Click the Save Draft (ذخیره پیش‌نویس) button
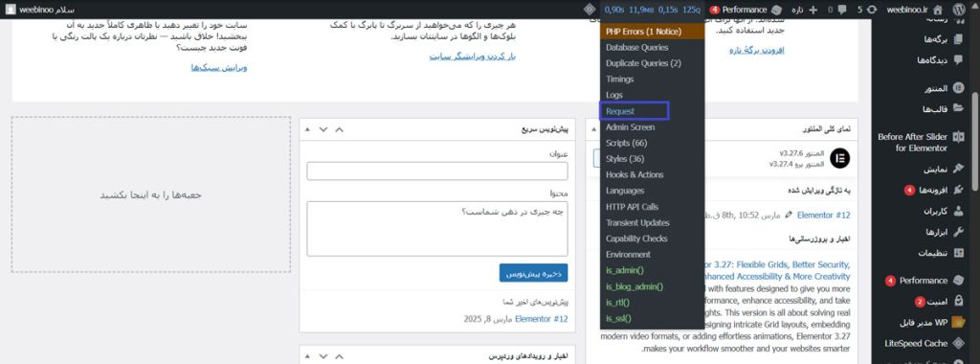980x364 pixels. 533,273
